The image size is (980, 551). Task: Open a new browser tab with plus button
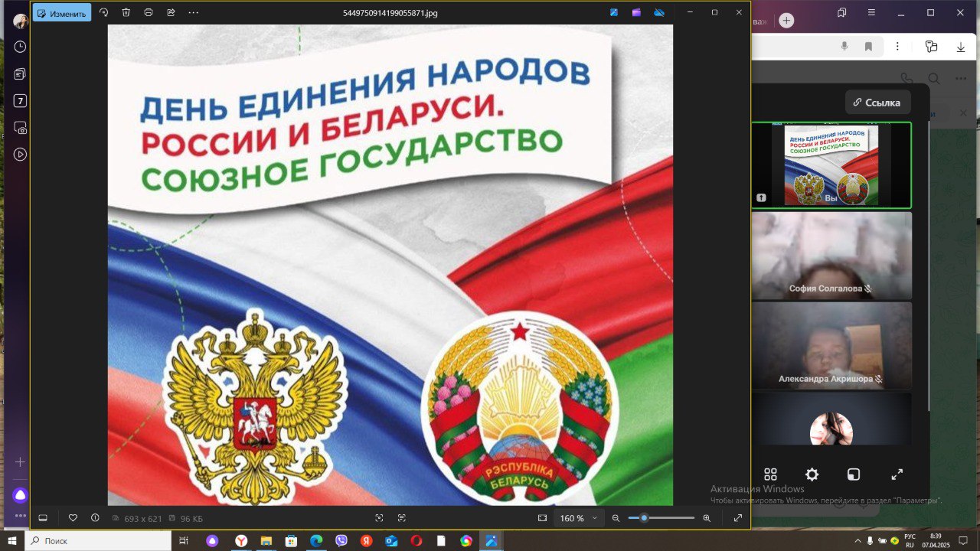786,21
